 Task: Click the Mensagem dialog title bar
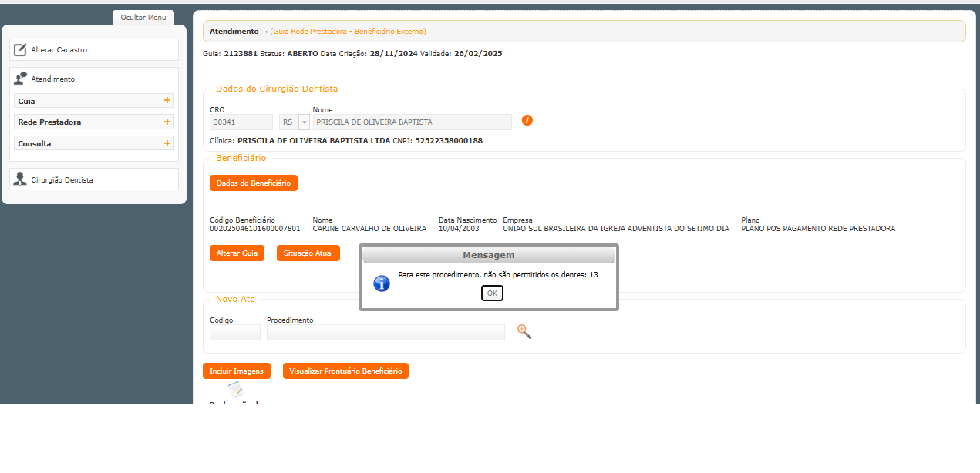click(x=489, y=255)
